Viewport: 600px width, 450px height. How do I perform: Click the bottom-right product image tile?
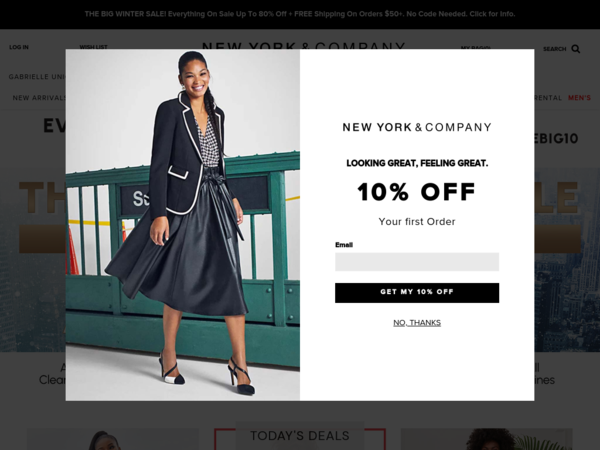(486, 439)
